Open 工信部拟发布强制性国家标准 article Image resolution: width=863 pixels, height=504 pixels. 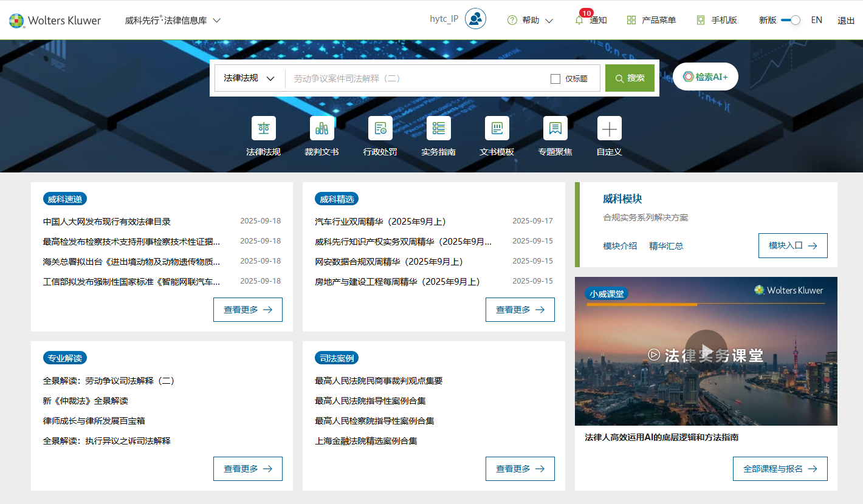pos(132,281)
